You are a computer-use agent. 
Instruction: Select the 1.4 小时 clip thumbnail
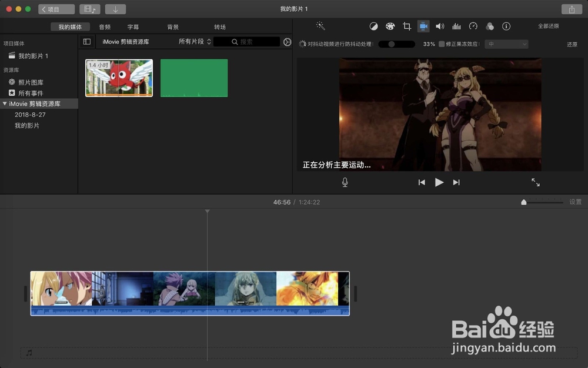point(119,78)
